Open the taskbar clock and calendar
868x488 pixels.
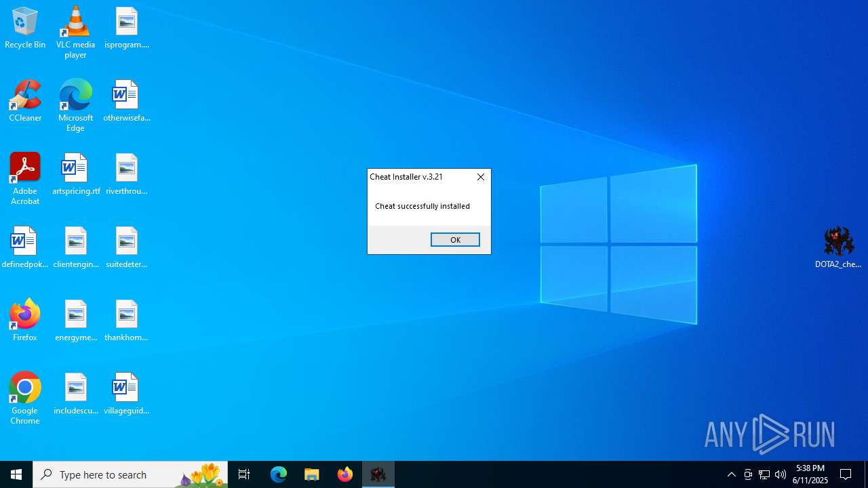click(x=810, y=474)
